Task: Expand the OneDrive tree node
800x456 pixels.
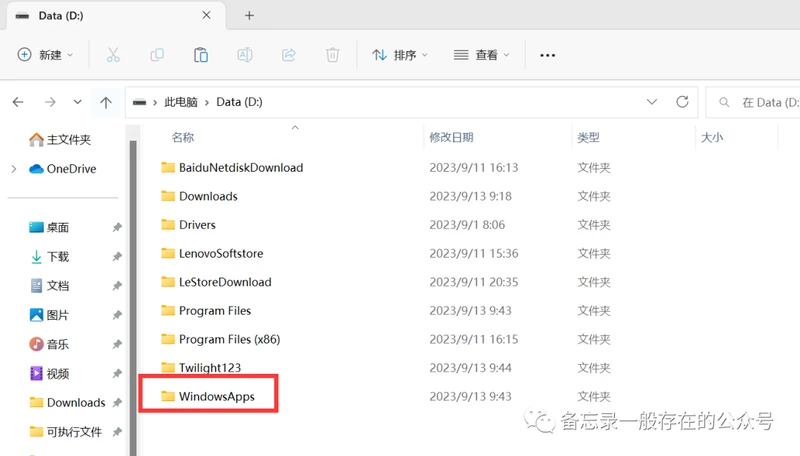Action: [13, 169]
